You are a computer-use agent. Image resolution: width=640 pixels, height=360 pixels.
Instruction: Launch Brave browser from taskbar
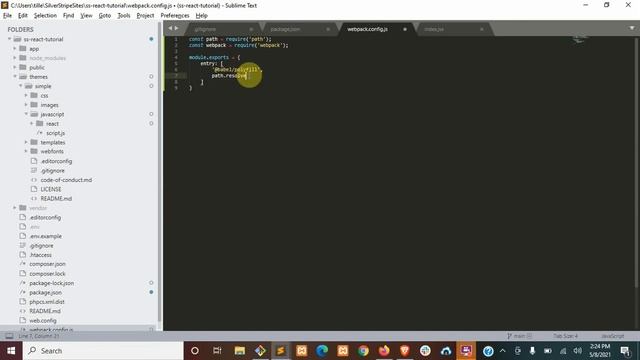point(405,351)
